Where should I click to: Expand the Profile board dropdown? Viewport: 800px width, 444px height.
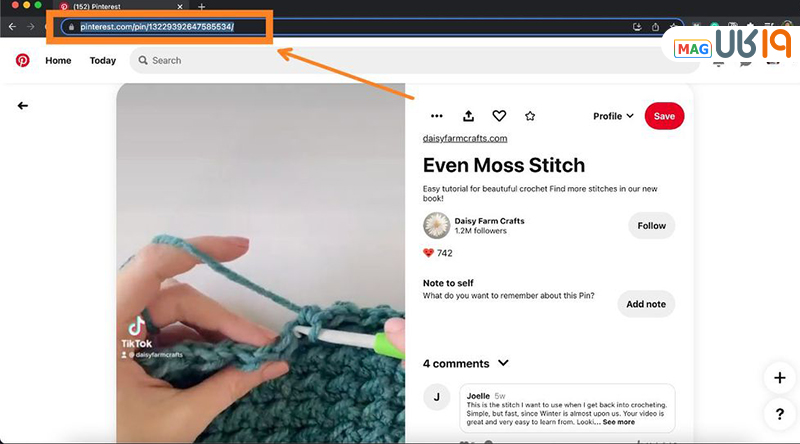tap(613, 116)
